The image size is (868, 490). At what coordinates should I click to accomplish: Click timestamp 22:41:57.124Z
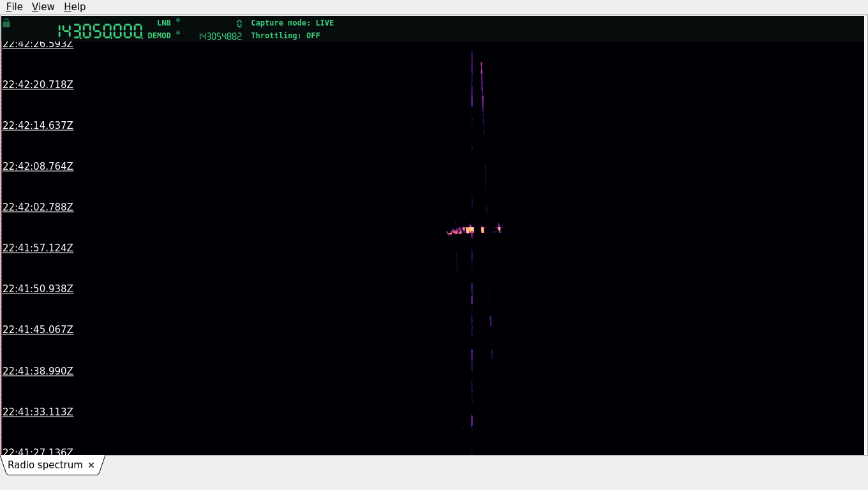coord(38,248)
